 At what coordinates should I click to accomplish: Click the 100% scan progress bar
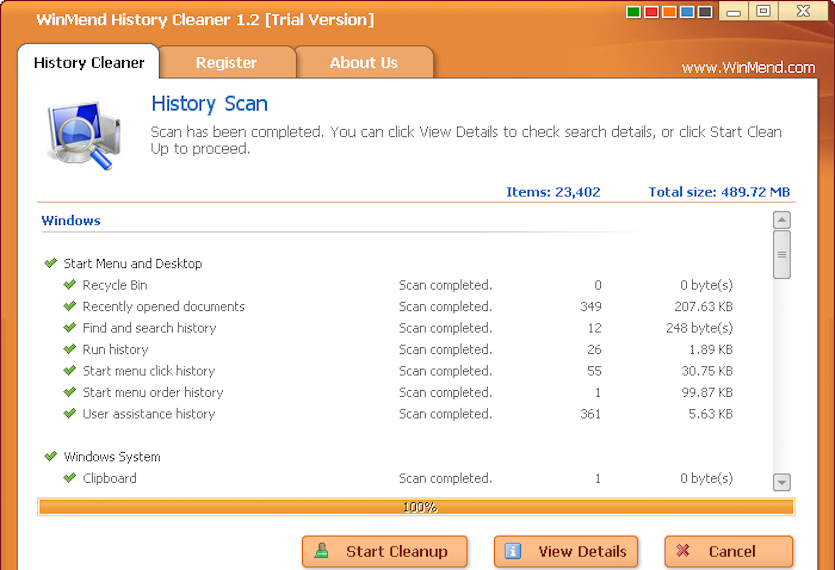(416, 507)
